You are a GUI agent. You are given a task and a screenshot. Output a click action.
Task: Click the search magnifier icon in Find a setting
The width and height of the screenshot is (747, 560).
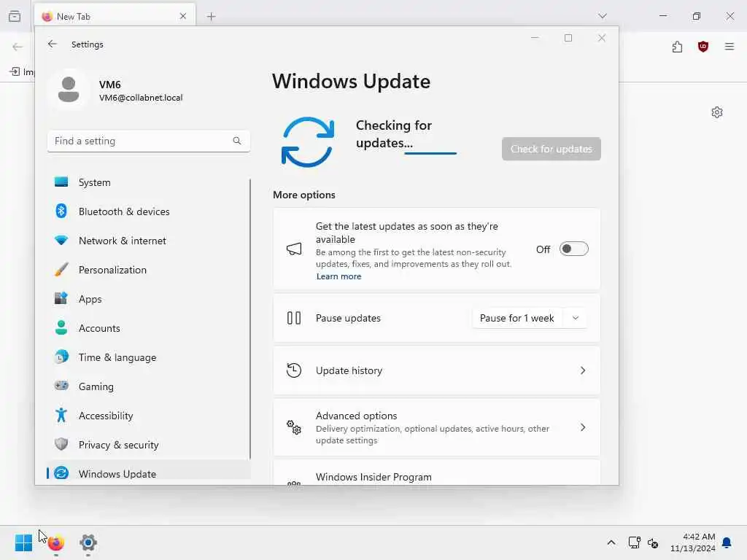coord(237,141)
